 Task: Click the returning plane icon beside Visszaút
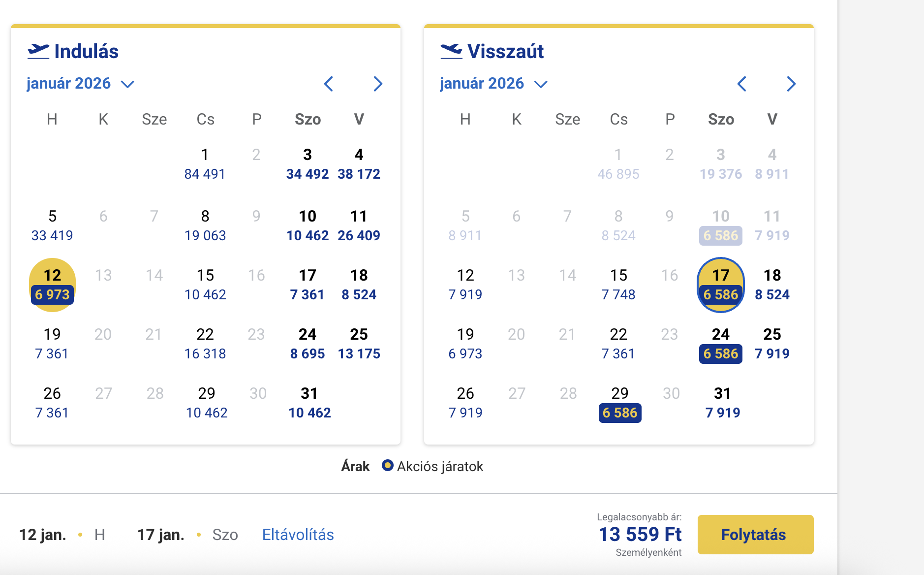click(x=451, y=51)
